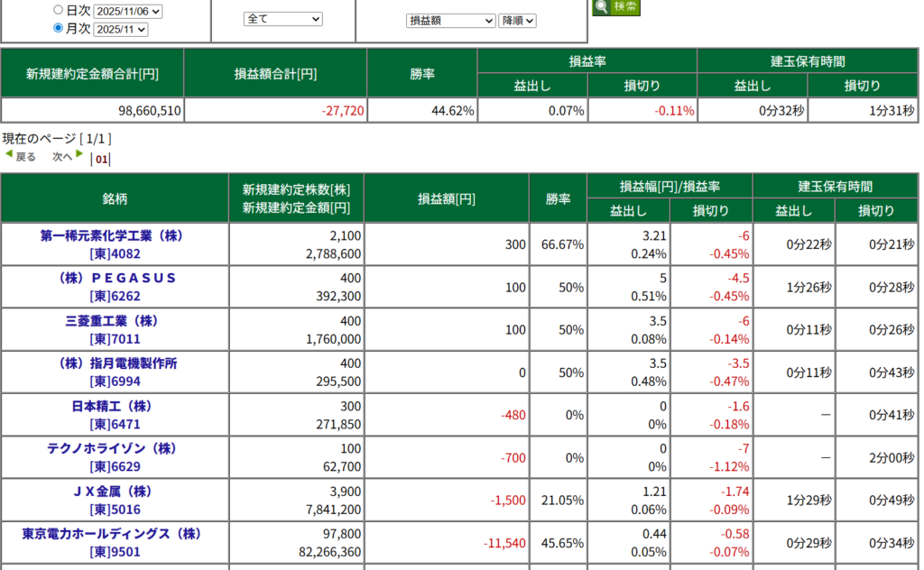Open the JX金属 stock link
Screen dimensions: 924x570
115,492
